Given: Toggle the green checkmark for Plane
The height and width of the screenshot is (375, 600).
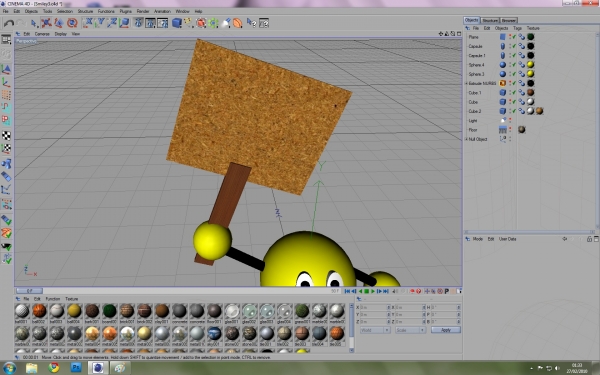Looking at the screenshot, I should (514, 37).
